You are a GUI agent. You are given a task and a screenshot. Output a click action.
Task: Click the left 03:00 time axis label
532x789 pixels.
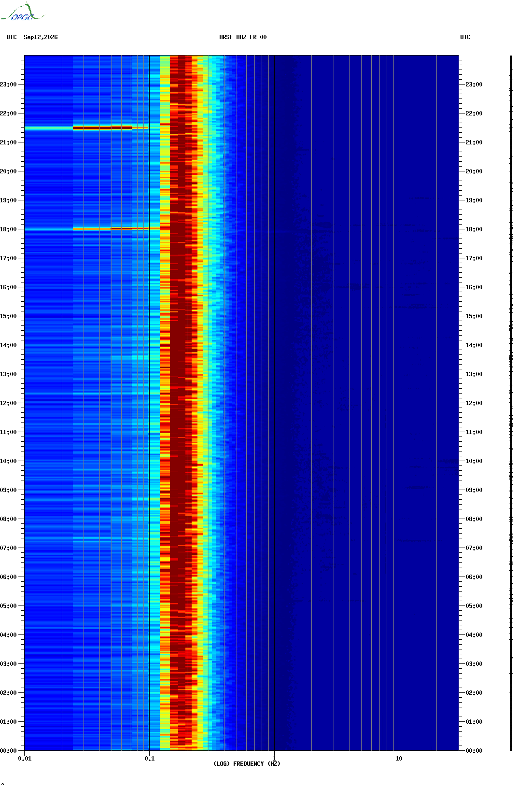coord(8,664)
